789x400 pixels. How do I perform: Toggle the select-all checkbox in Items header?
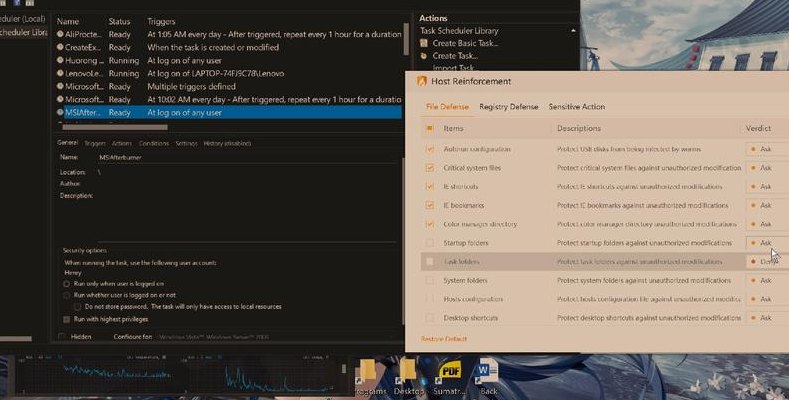point(429,128)
